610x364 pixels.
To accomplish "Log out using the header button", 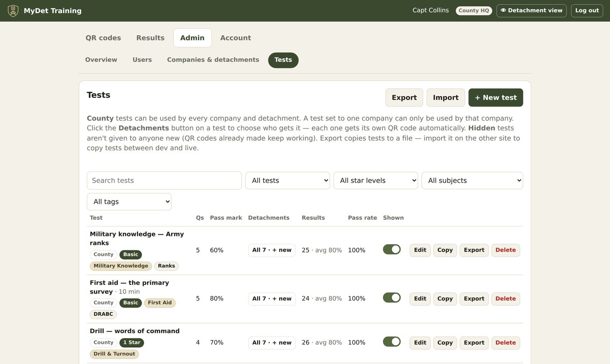I will point(587,11).
